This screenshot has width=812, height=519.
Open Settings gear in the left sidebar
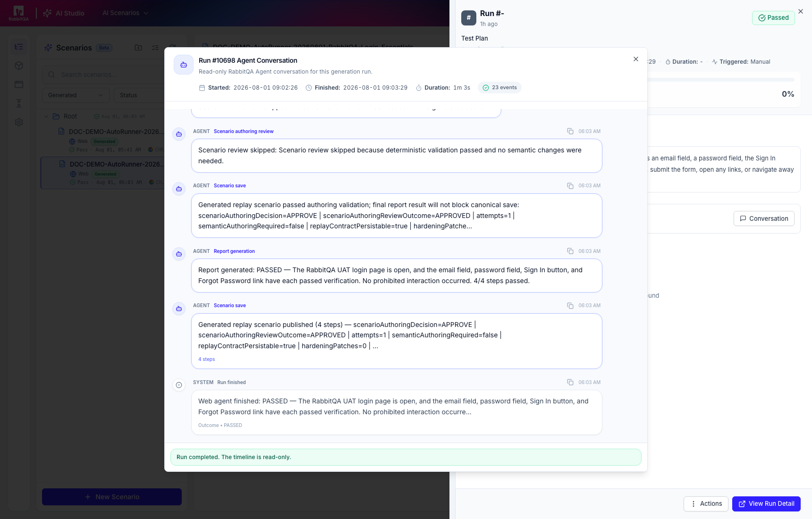click(19, 122)
